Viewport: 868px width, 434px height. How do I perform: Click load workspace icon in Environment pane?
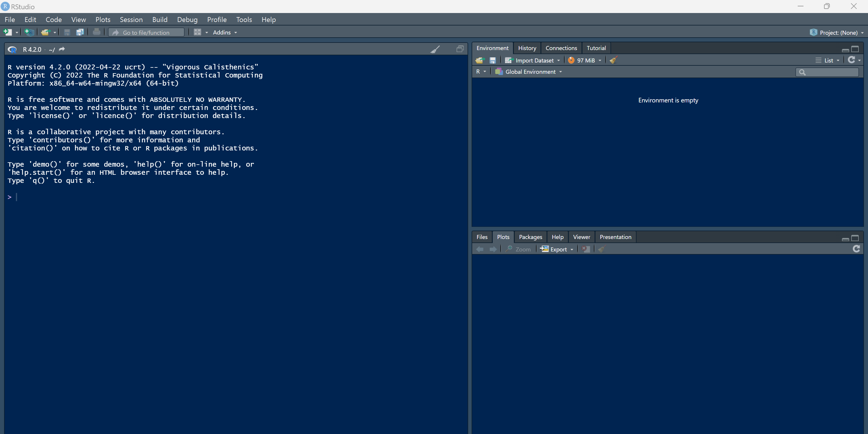pos(479,61)
